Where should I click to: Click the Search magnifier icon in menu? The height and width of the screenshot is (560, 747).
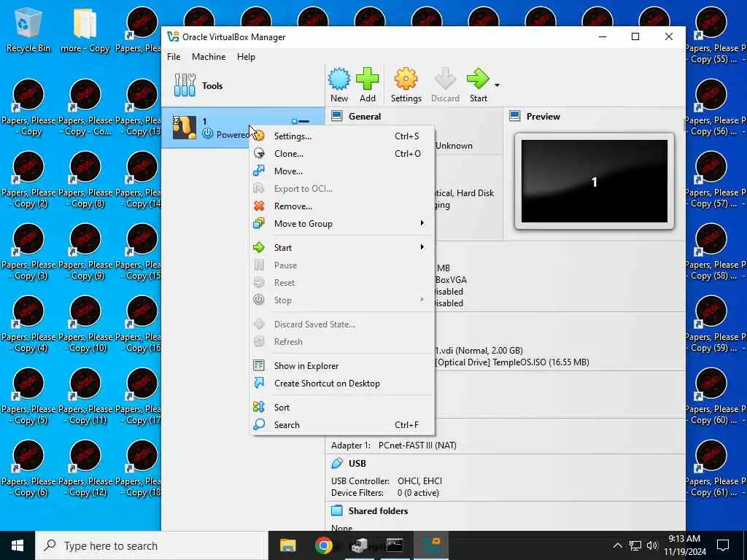click(x=259, y=424)
